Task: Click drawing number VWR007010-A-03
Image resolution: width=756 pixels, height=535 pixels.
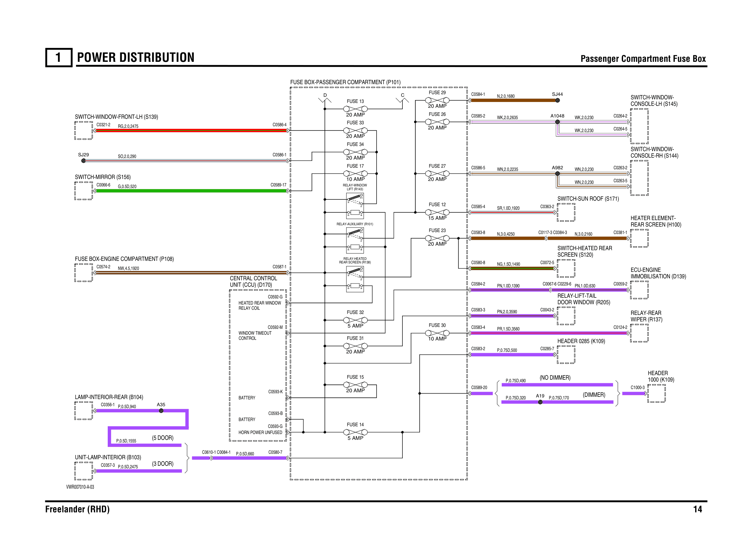Action: (80, 487)
